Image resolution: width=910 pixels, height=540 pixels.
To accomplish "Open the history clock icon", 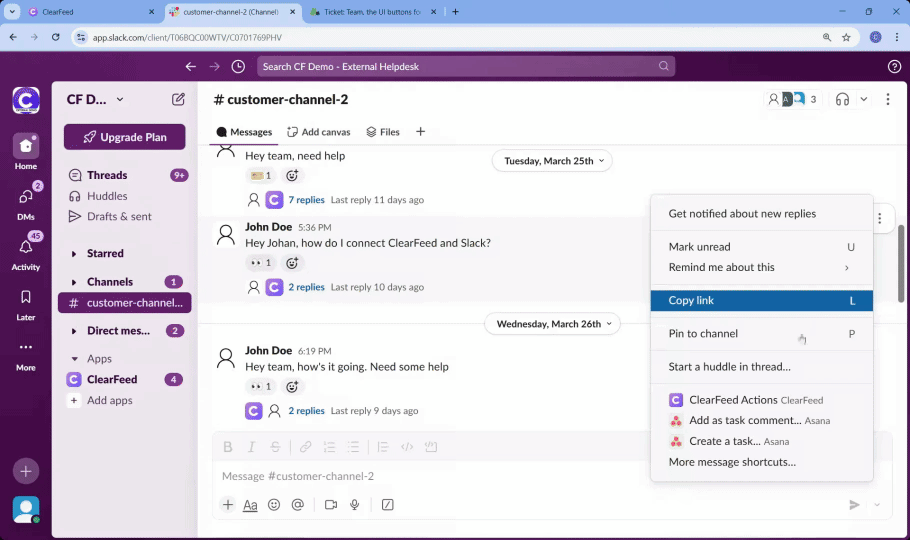I will [x=238, y=67].
